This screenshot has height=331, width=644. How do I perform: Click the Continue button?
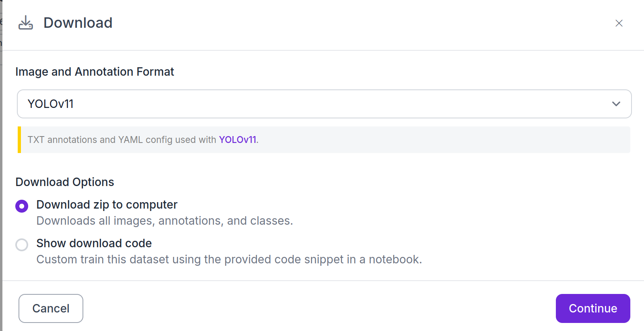593,308
